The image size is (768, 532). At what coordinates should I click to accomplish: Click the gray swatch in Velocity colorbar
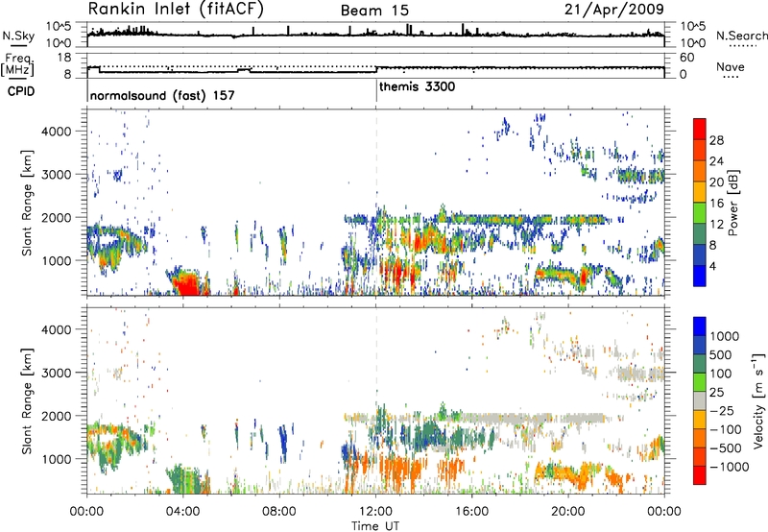coord(700,400)
